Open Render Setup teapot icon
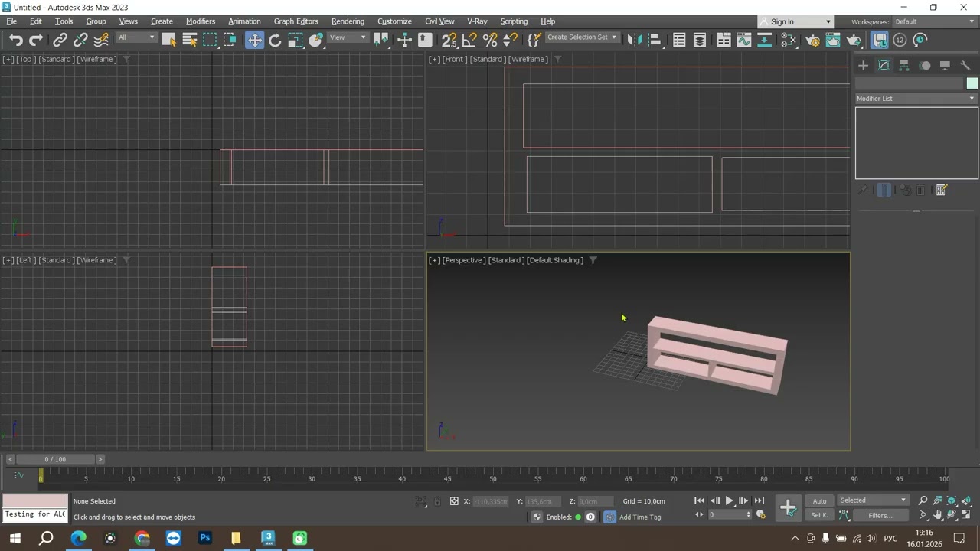This screenshot has height=551, width=980. [x=813, y=40]
